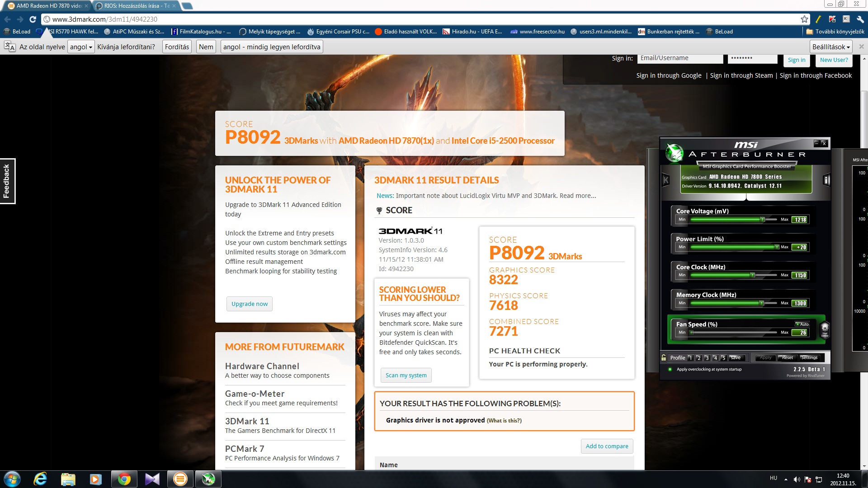
Task: Click the info i side button in Afterburner
Action: tap(826, 180)
